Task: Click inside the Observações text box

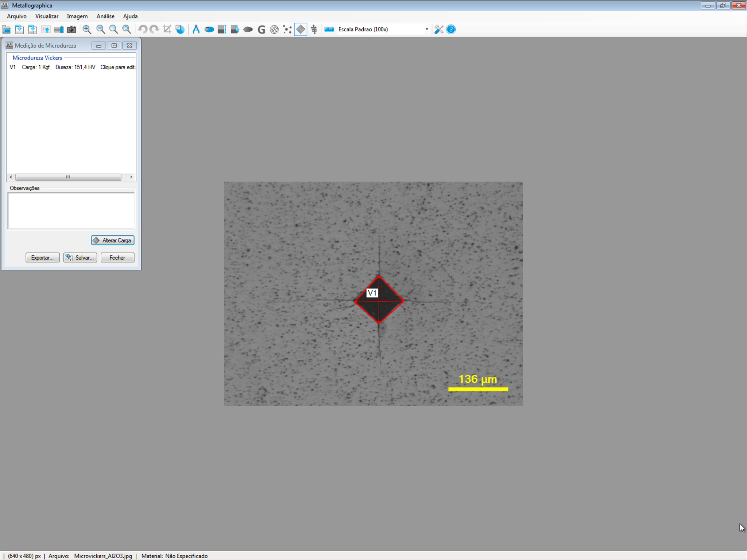Action: pos(71,211)
